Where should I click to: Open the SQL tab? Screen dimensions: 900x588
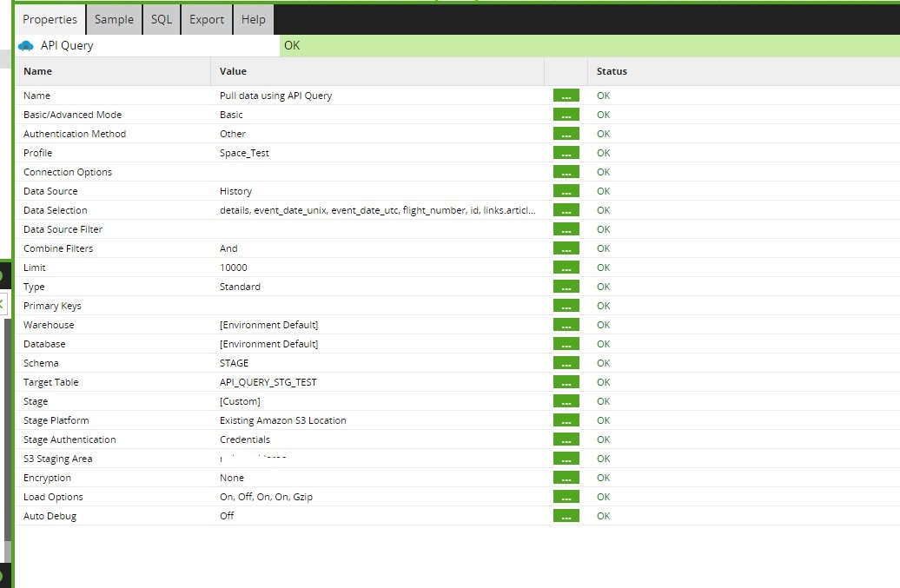click(x=161, y=19)
